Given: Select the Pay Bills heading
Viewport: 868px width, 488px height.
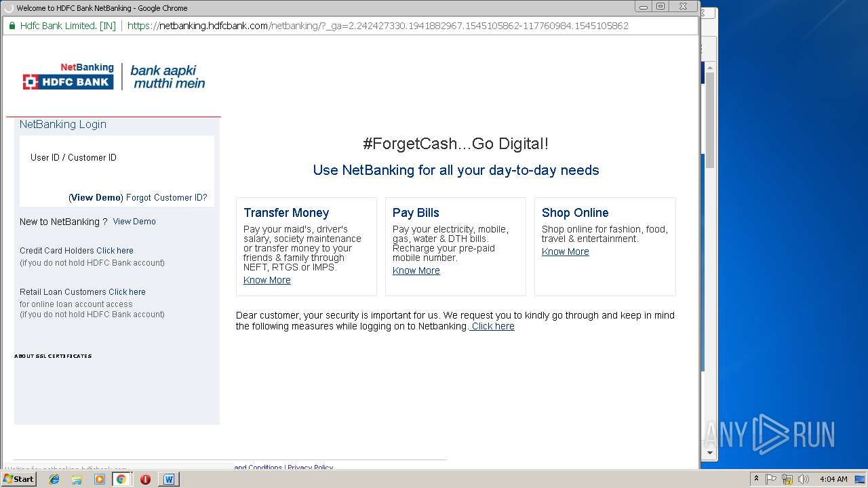Looking at the screenshot, I should click(x=416, y=213).
